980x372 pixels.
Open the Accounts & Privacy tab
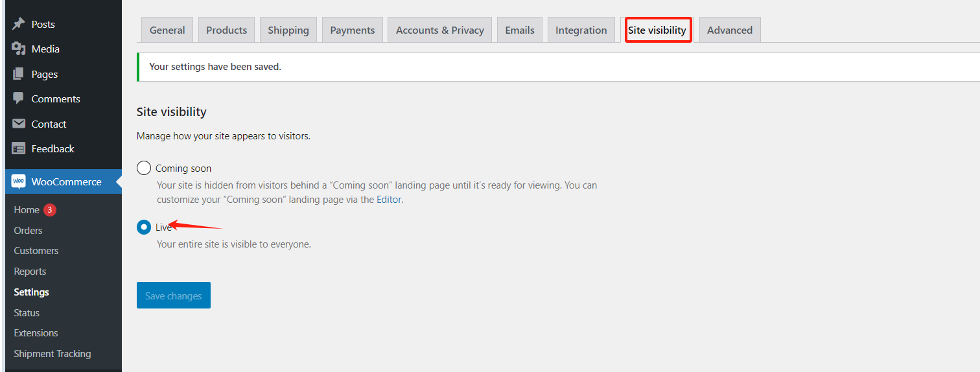tap(439, 30)
